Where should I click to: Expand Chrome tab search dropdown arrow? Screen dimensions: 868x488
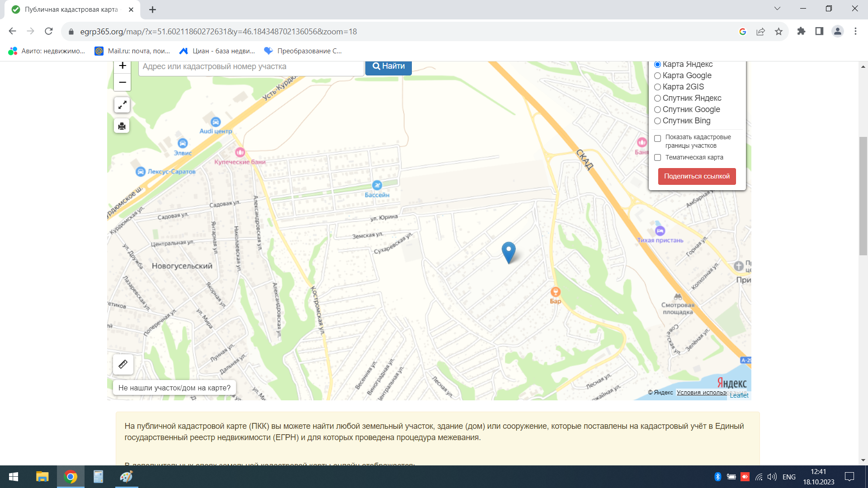tap(777, 9)
